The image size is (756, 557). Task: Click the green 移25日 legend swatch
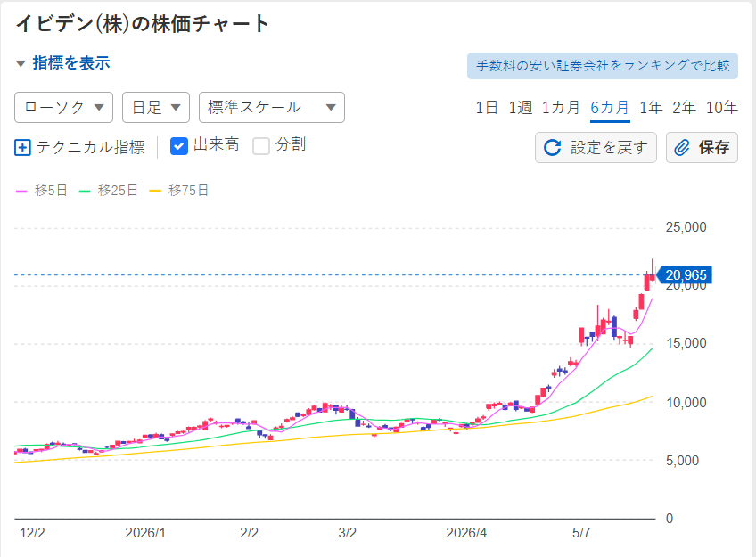pyautogui.click(x=85, y=192)
